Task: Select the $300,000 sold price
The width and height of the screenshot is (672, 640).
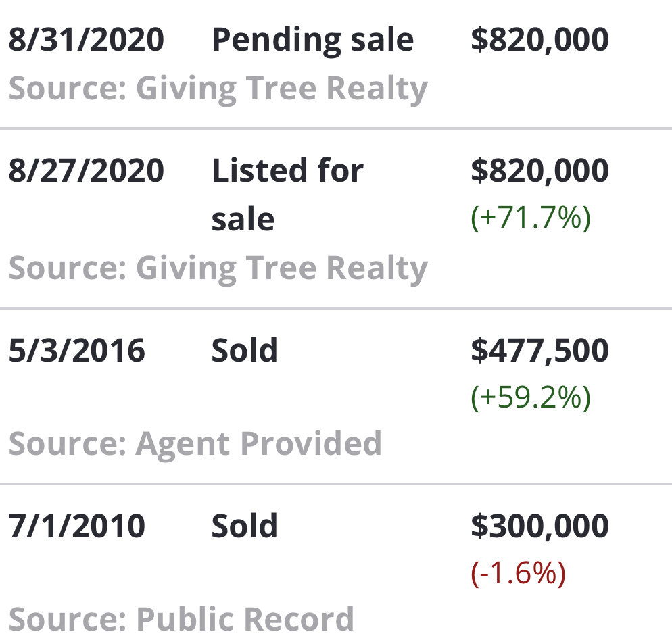Action: coord(539,526)
